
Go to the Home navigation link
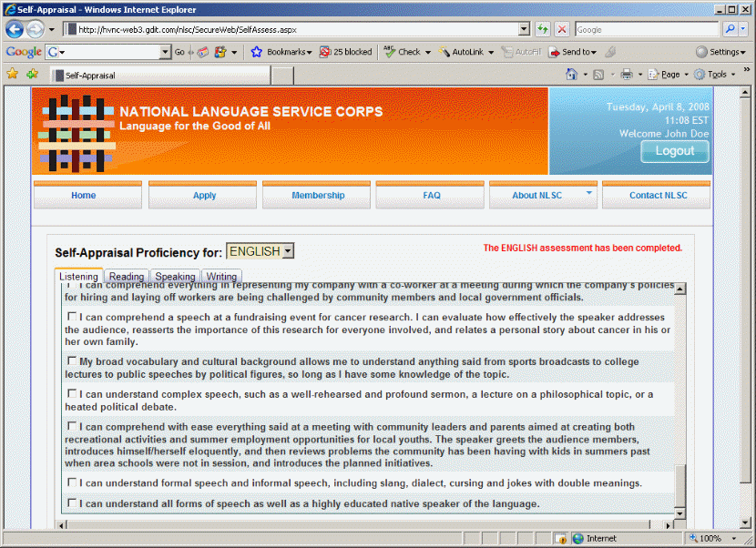pos(87,195)
